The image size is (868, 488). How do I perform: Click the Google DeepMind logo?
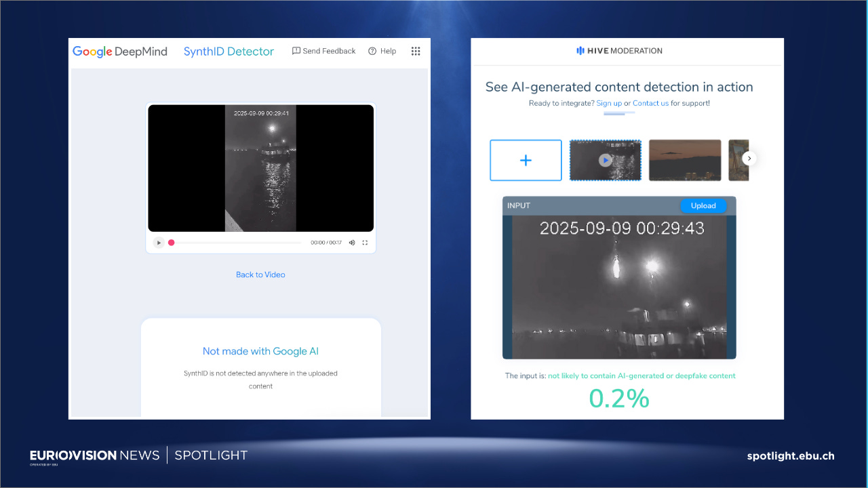tap(120, 52)
